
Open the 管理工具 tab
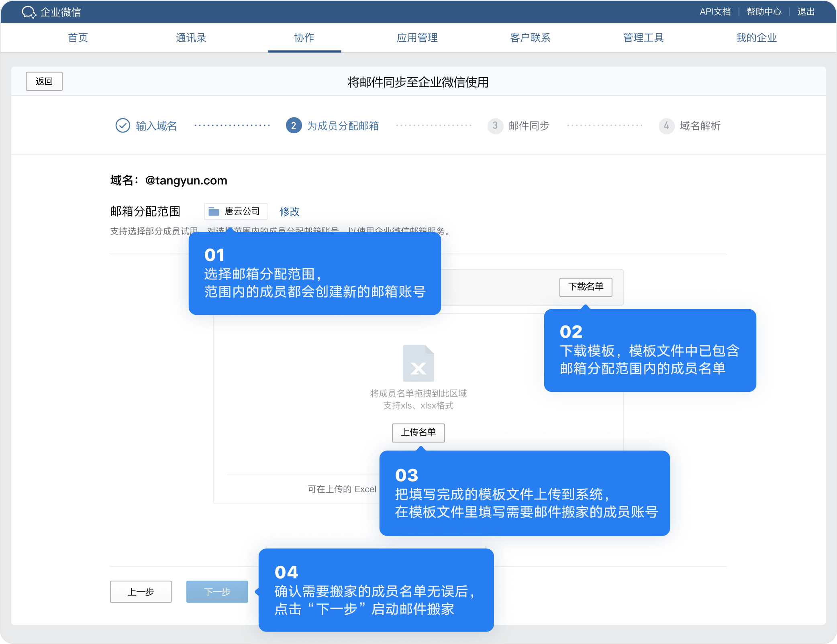(x=643, y=38)
